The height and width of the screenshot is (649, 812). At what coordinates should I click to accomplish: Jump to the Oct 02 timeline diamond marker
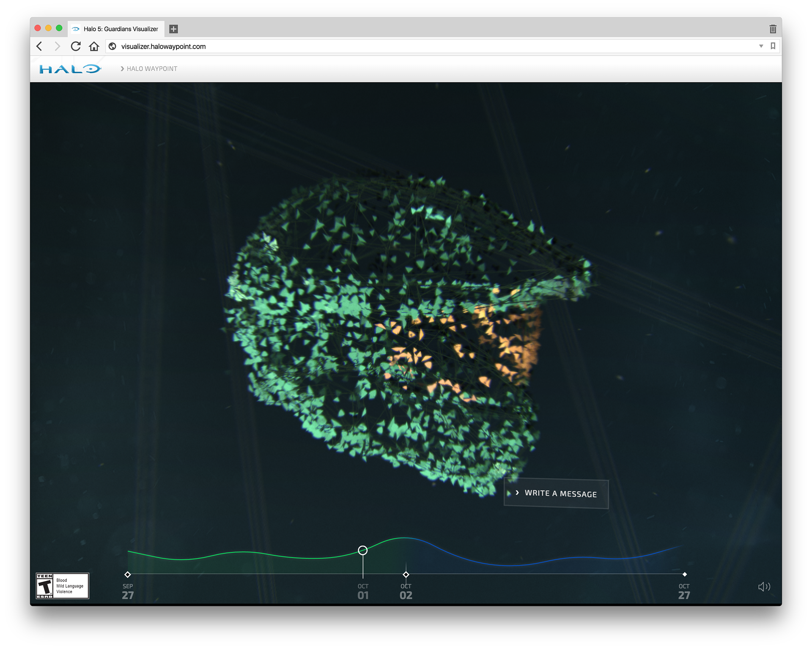pos(406,574)
